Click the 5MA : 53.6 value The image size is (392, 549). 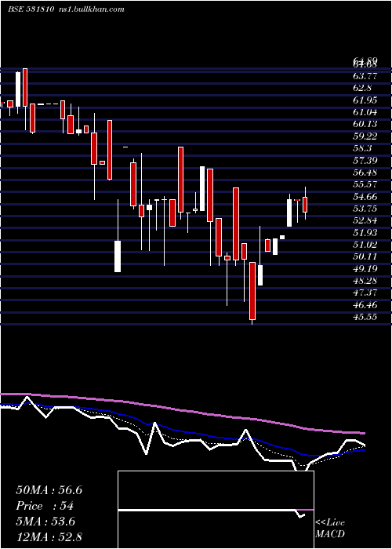tap(45, 522)
